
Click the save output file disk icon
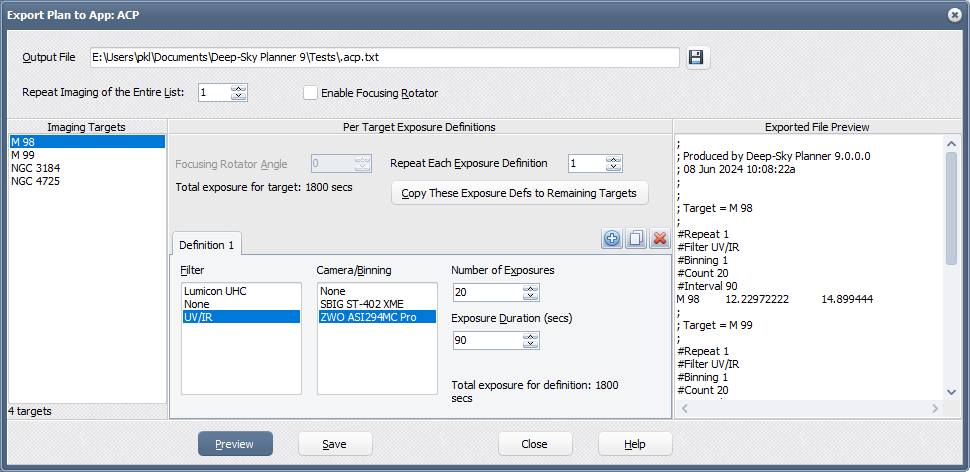[697, 57]
